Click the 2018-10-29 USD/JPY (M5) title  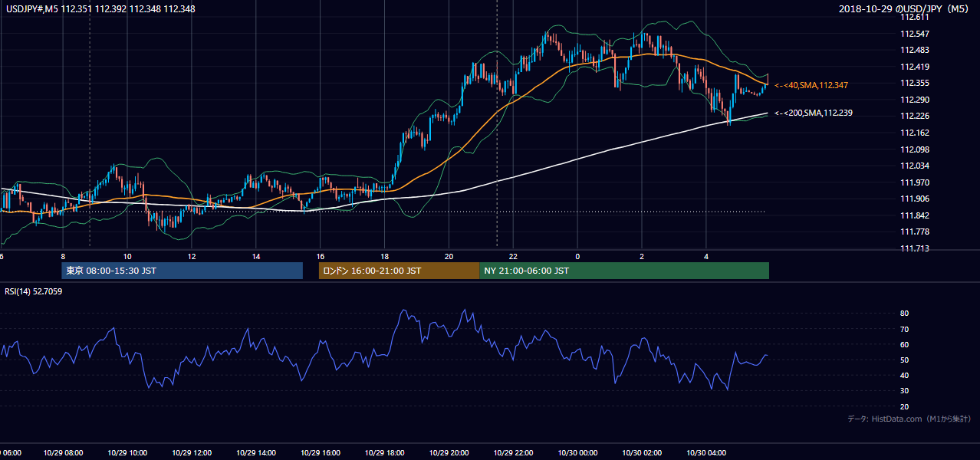point(905,9)
